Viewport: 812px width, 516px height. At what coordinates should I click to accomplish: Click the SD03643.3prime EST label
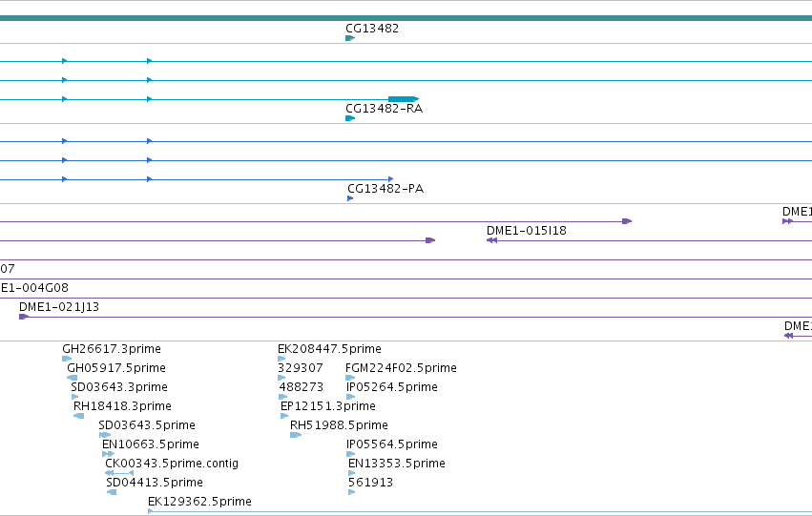coord(119,387)
